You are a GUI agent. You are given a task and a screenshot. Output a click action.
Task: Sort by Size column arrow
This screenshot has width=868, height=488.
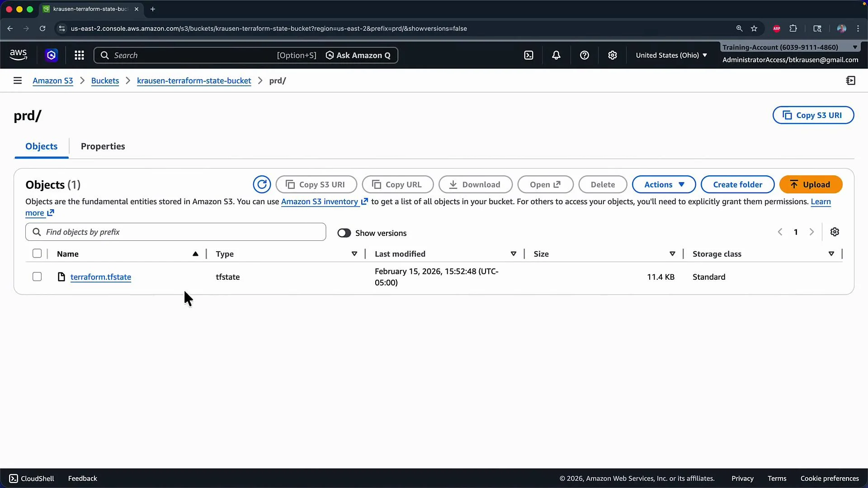pos(672,254)
